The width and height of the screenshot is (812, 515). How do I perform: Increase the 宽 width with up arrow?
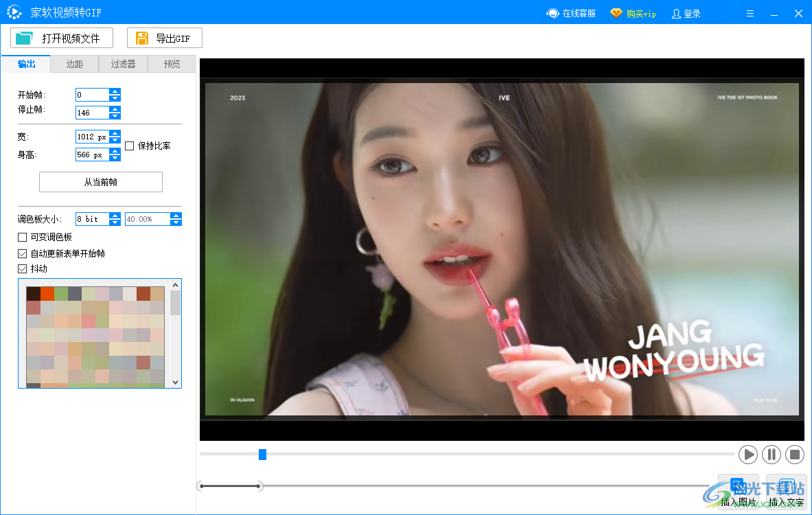(x=115, y=134)
